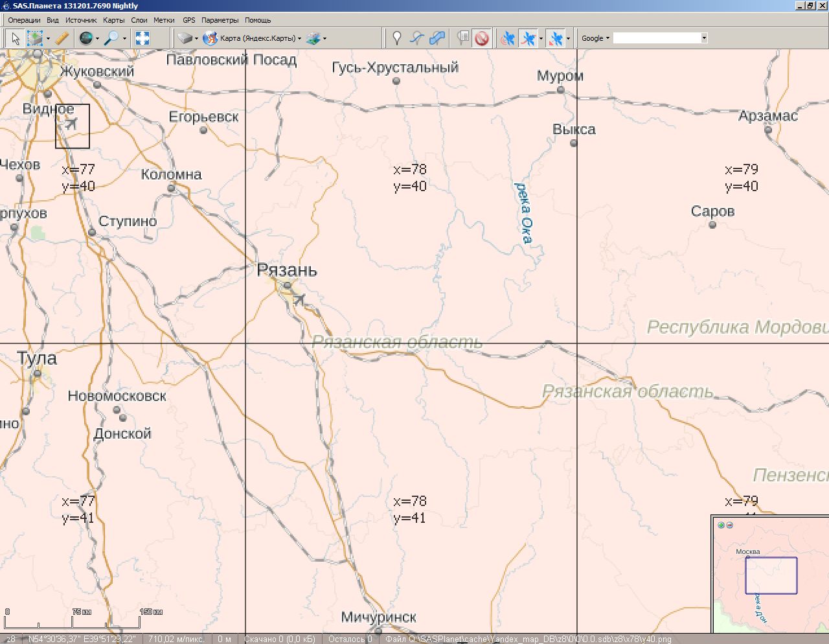The width and height of the screenshot is (829, 644).
Task: Choose the add polygon tool icon
Action: point(437,38)
